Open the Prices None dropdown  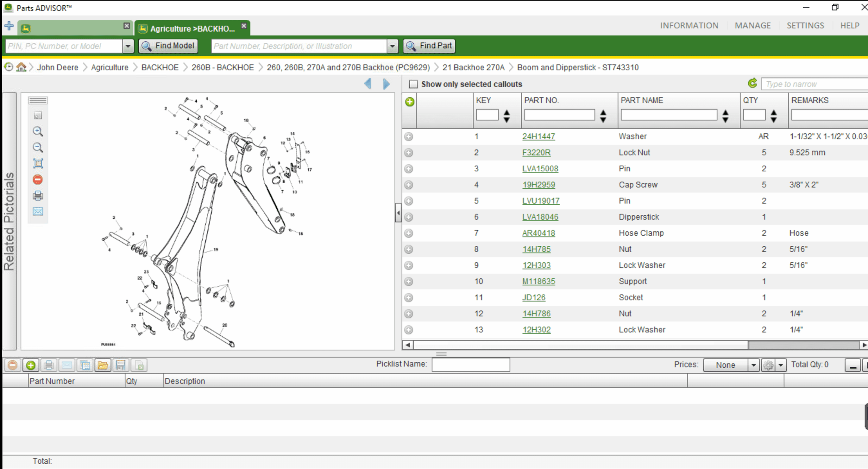tap(730, 365)
